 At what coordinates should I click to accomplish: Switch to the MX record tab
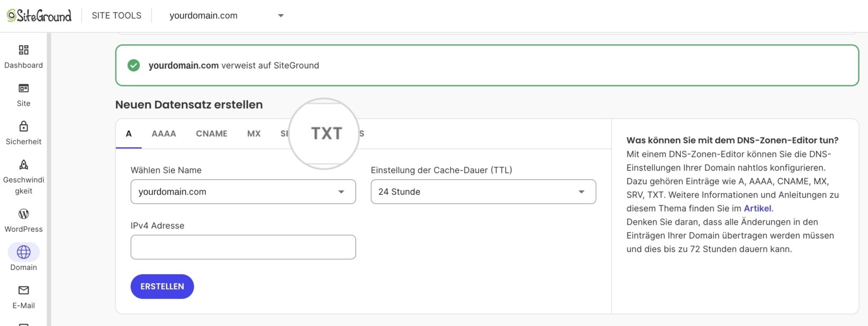(254, 133)
